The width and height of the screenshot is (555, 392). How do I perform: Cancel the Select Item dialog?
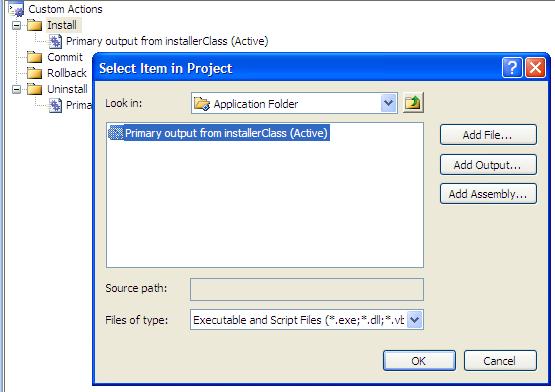point(500,361)
